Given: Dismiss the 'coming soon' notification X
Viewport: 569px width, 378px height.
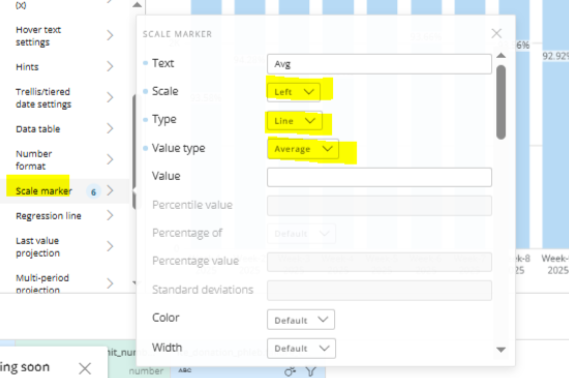Looking at the screenshot, I should click(85, 368).
